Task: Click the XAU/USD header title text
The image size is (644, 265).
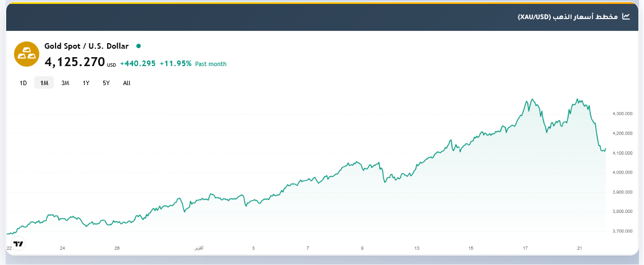Action: [567, 17]
